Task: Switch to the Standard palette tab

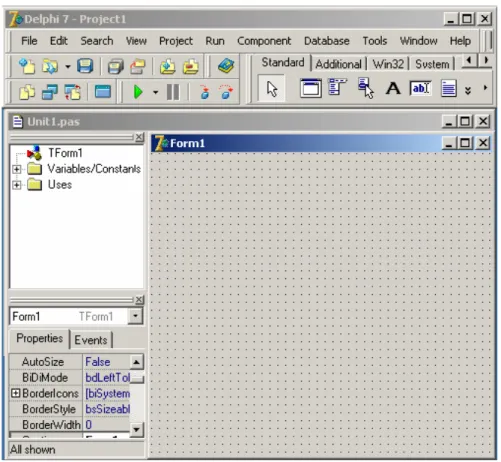Action: [x=283, y=62]
